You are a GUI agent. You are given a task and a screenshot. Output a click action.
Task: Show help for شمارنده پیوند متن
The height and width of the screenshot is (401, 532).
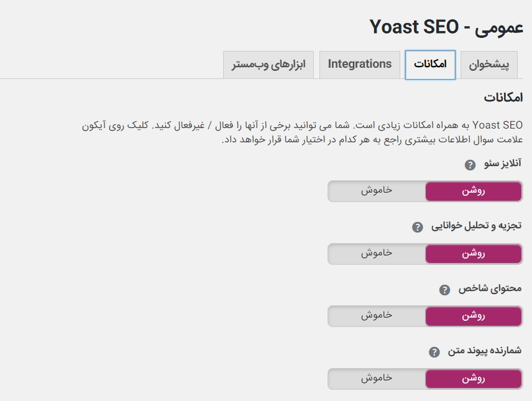click(434, 353)
